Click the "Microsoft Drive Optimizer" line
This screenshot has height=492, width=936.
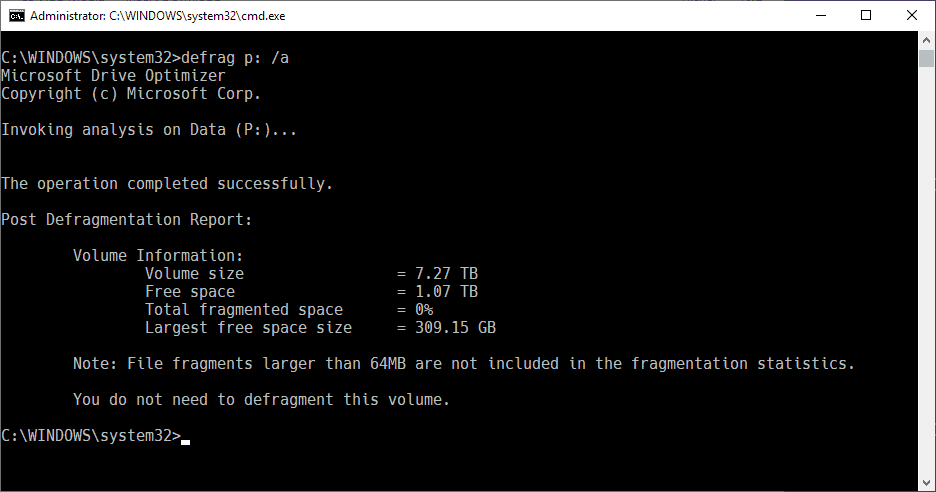tap(113, 75)
